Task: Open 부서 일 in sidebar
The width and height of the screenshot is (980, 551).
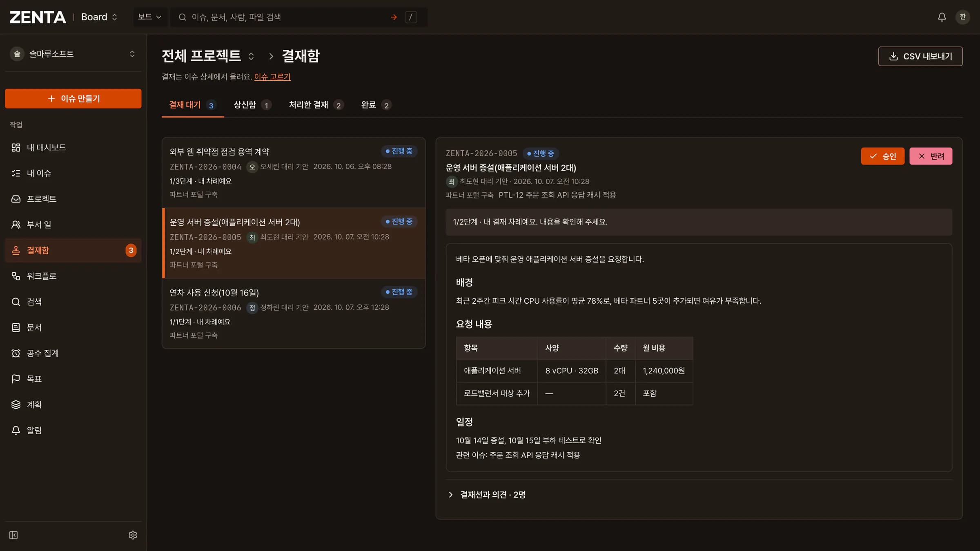Action: 73,224
